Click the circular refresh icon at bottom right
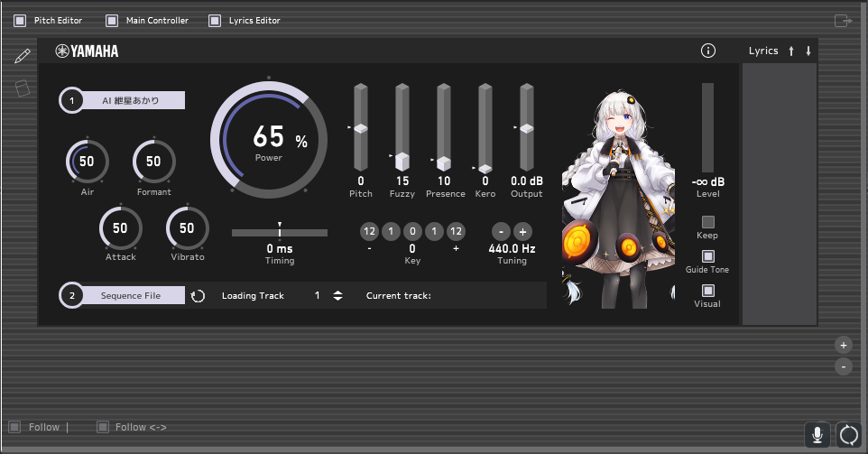This screenshot has height=454, width=868. click(x=849, y=435)
